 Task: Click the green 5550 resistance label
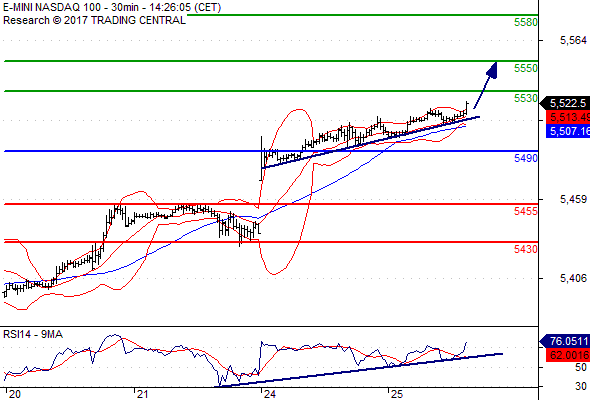coord(526,68)
